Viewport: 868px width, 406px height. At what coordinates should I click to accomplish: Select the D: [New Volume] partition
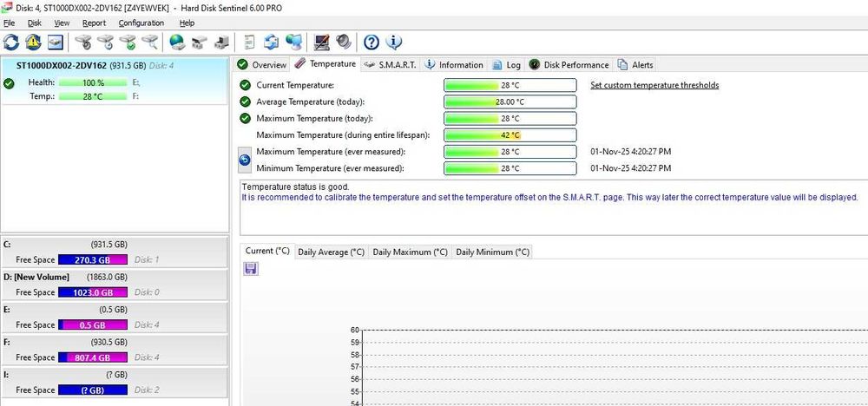tap(114, 285)
